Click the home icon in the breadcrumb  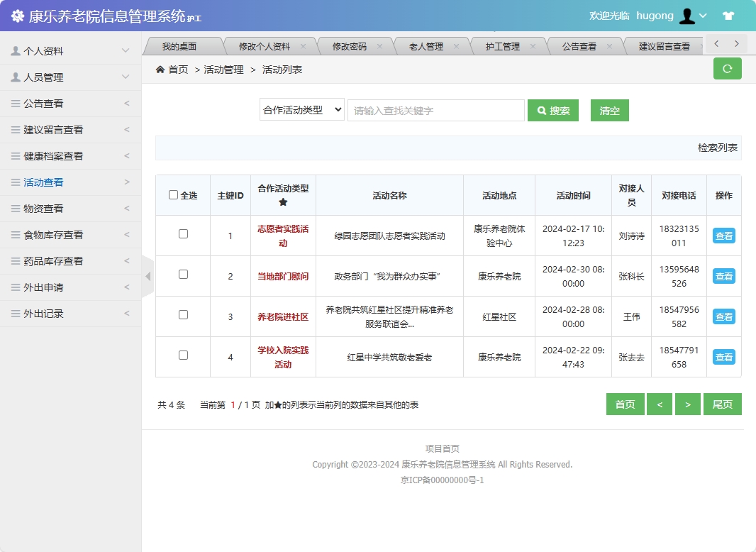(159, 69)
